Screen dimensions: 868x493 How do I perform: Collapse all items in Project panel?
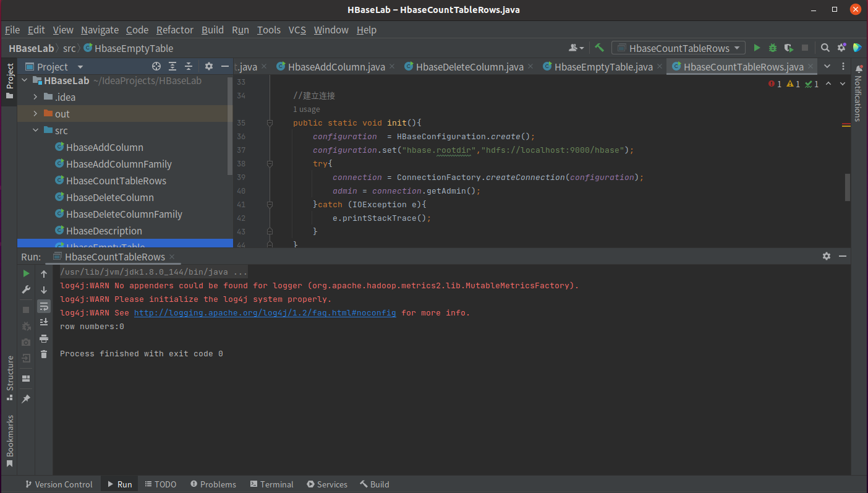189,66
